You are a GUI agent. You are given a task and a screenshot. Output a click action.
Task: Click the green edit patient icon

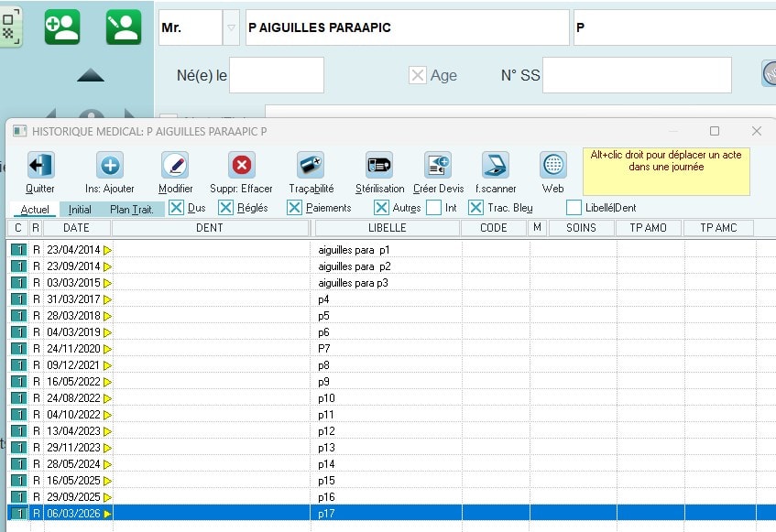pos(124,27)
